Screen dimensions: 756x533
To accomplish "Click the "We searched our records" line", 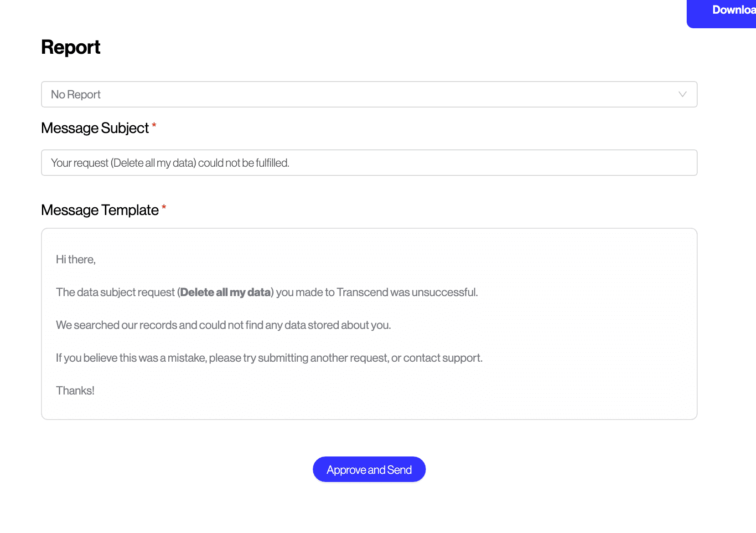I will point(223,325).
